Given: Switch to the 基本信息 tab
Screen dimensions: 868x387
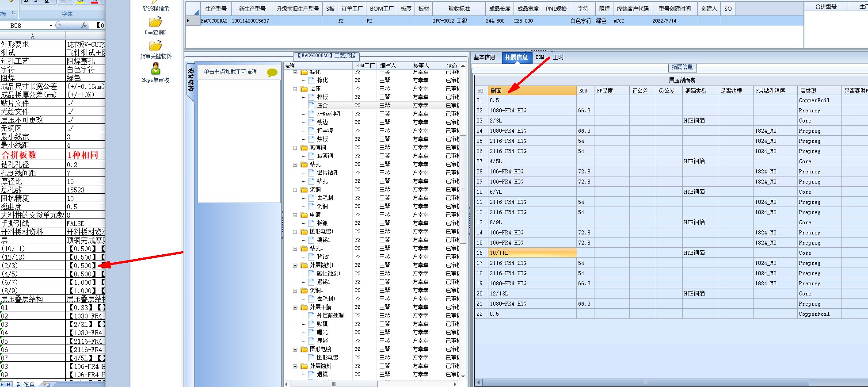Looking at the screenshot, I should (484, 57).
